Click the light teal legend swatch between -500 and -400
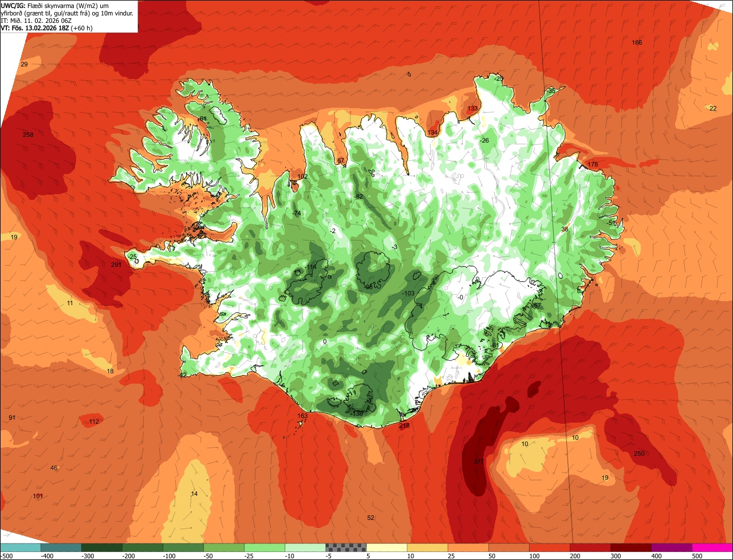The height and width of the screenshot is (560, 733). click(x=20, y=547)
